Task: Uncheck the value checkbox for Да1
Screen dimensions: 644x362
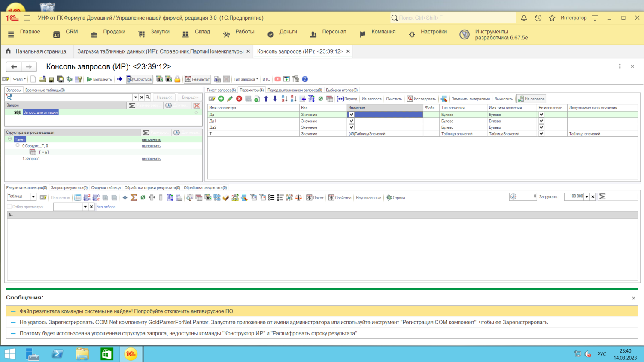Action: click(x=352, y=121)
